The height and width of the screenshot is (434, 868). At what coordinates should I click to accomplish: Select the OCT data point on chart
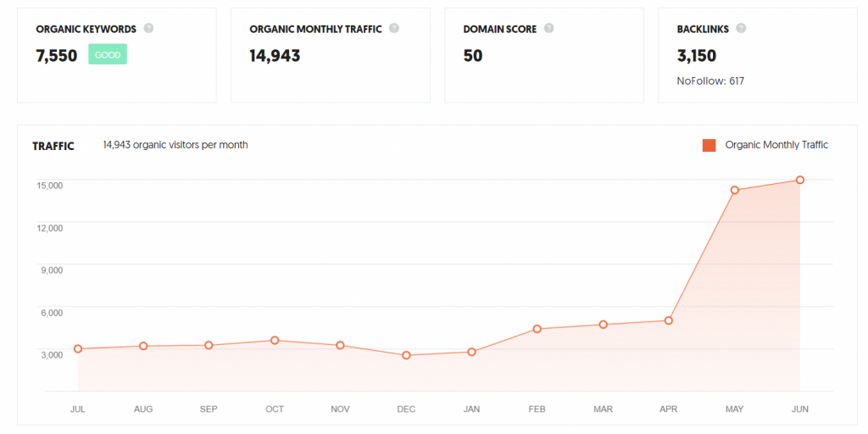click(275, 341)
